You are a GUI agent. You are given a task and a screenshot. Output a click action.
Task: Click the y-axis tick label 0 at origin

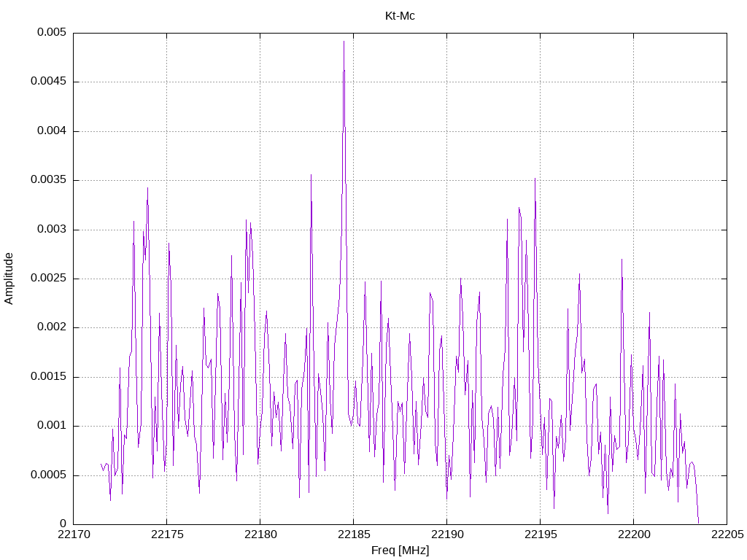63,524
